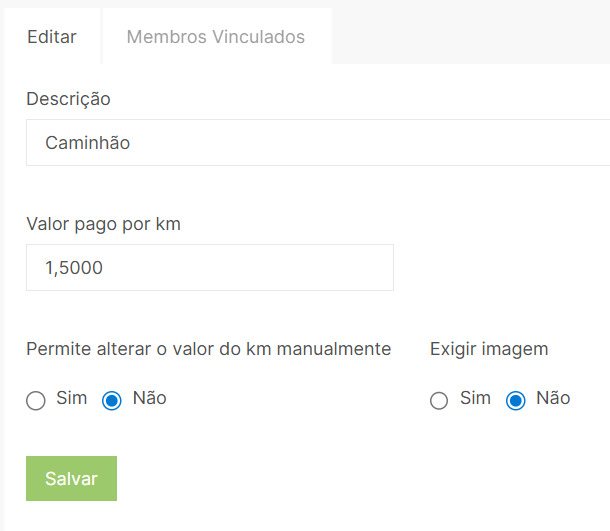This screenshot has height=531, width=610.
Task: Switch to the Editar tab
Action: [x=52, y=37]
